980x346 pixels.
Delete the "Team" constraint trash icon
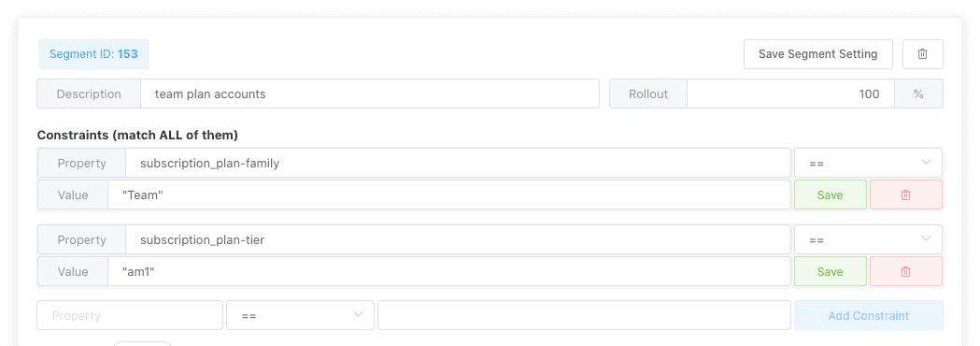(x=905, y=195)
